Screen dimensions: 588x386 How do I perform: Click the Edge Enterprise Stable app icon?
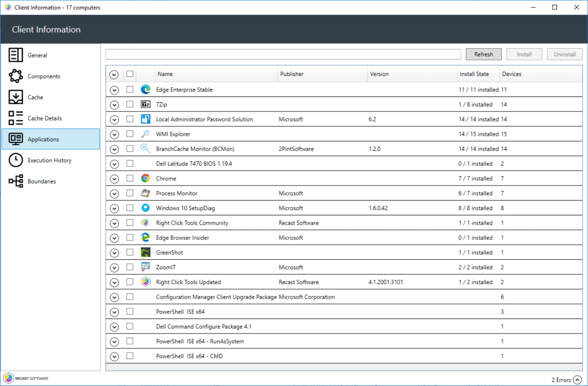(146, 90)
